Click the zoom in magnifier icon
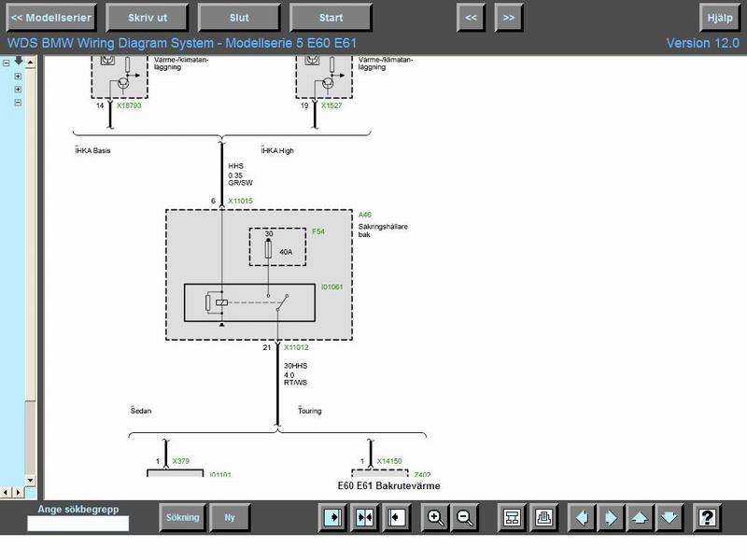This screenshot has height=560, width=747. [435, 517]
